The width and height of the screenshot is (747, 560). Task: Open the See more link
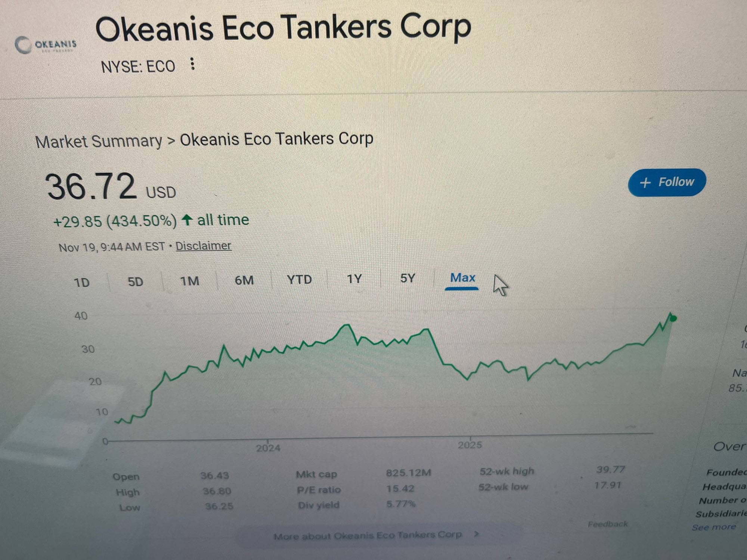coord(714,527)
